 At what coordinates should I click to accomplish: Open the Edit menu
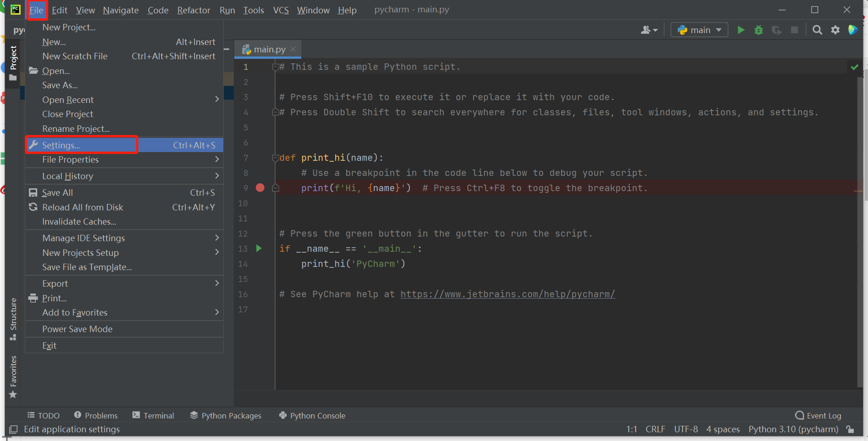click(x=60, y=10)
